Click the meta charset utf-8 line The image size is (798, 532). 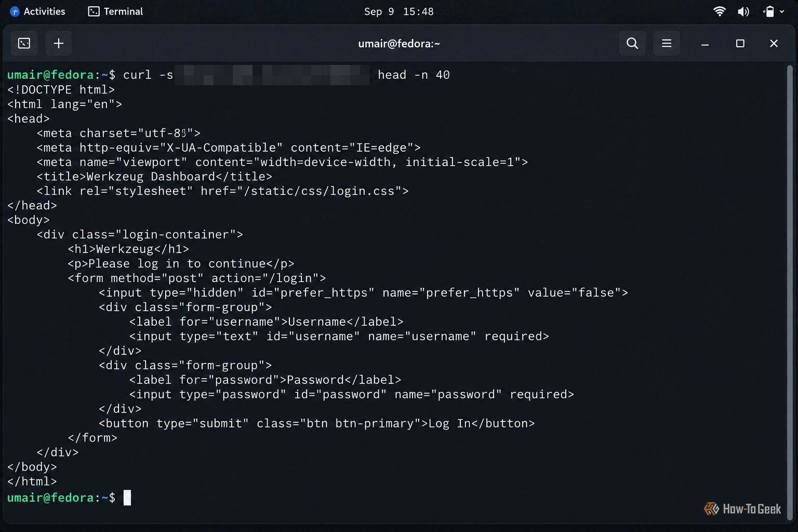coord(118,133)
